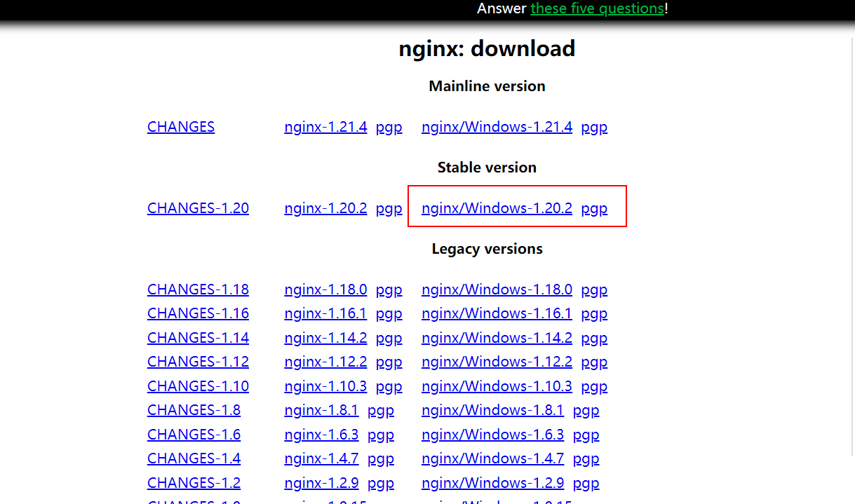Image resolution: width=855 pixels, height=504 pixels.
Task: Download nginx-1.2.9 source
Action: (x=321, y=483)
